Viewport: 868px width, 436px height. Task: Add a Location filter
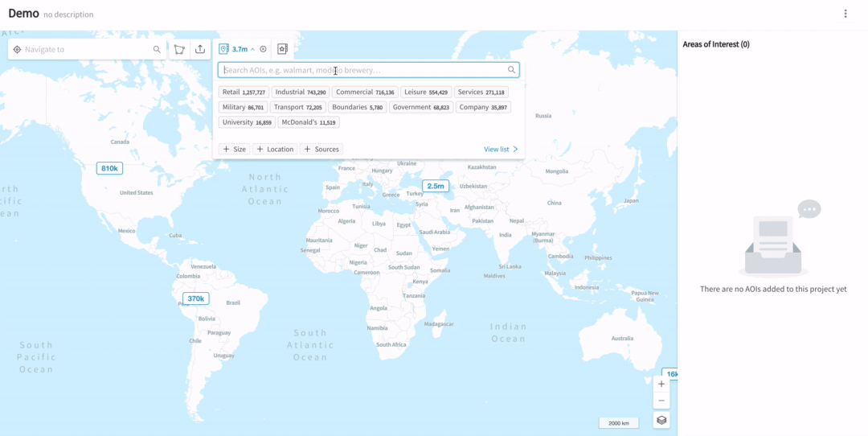pyautogui.click(x=275, y=149)
